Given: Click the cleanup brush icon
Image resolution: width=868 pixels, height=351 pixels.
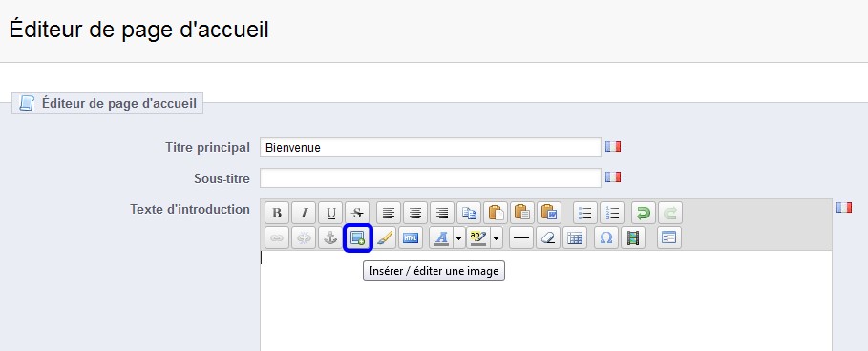Looking at the screenshot, I should (x=384, y=238).
